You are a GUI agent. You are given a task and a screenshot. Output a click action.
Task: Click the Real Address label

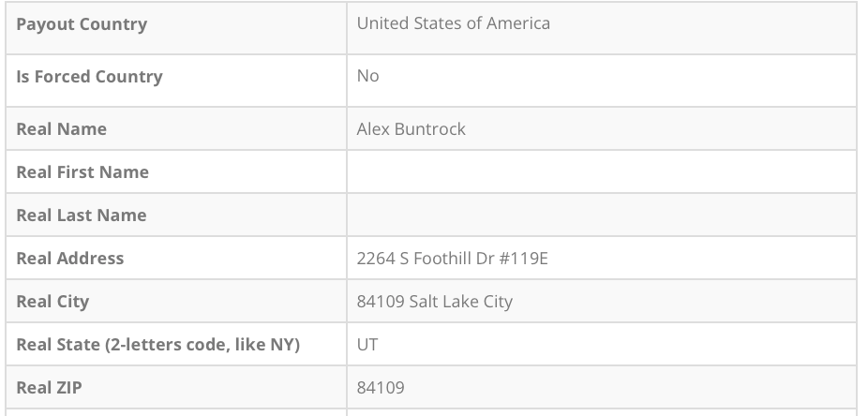point(69,259)
